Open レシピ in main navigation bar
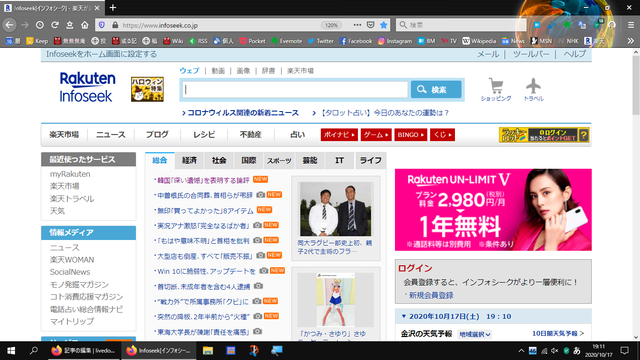 (204, 134)
